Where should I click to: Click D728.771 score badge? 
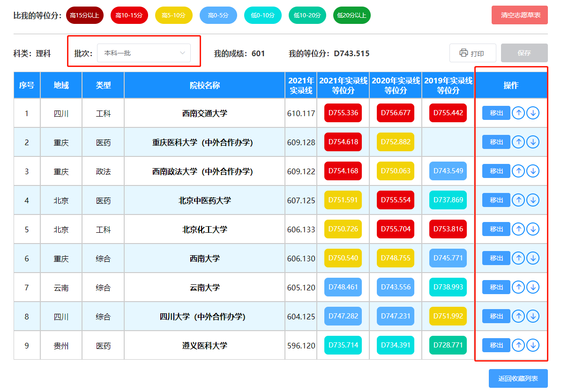(448, 345)
